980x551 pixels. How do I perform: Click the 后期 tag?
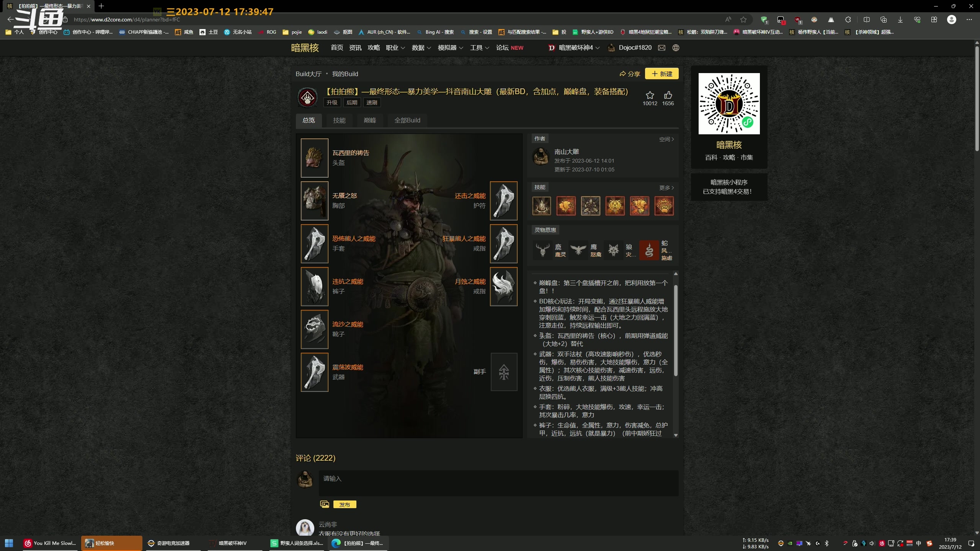pos(352,103)
